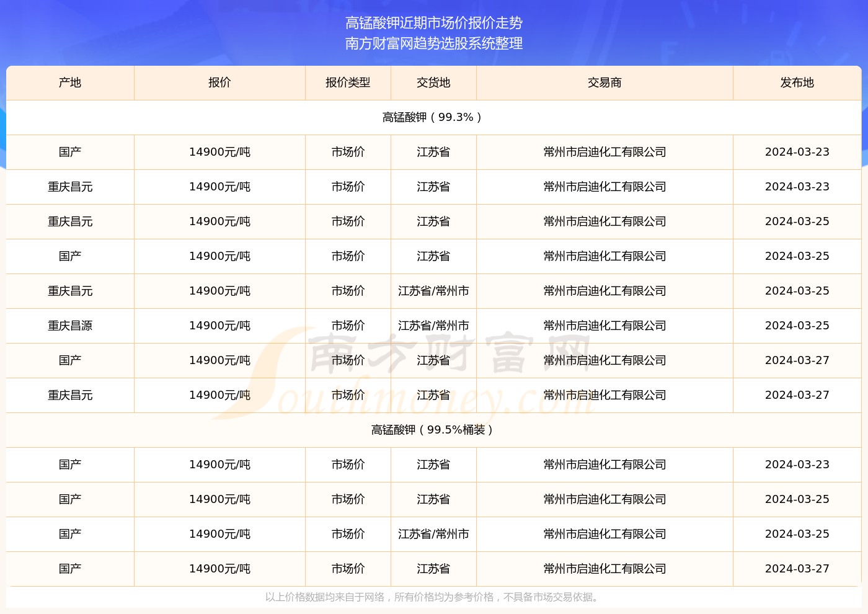Click "市场价" in the 99.5%桶装 江苏省/常州市 row
The width and height of the screenshot is (868, 614).
coord(348,534)
